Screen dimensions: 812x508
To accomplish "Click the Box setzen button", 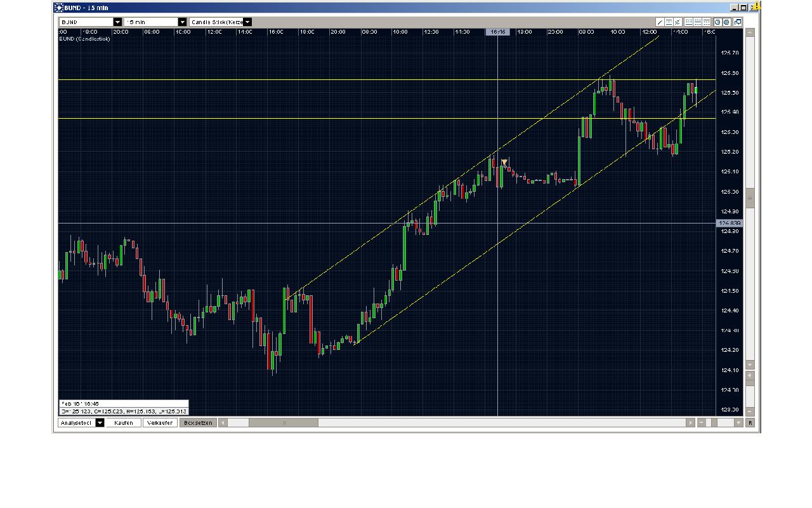I will tap(198, 422).
